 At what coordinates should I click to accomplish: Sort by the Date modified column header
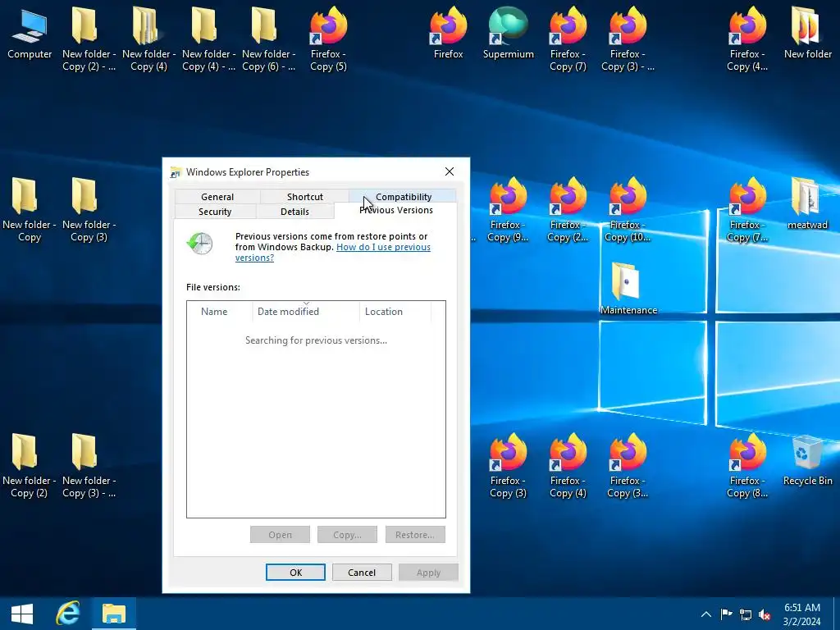pos(306,312)
